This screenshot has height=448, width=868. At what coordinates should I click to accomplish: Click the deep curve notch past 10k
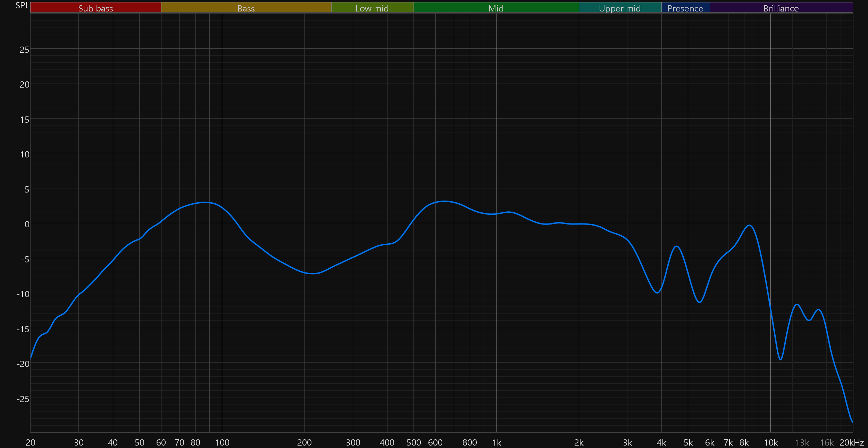tap(781, 359)
